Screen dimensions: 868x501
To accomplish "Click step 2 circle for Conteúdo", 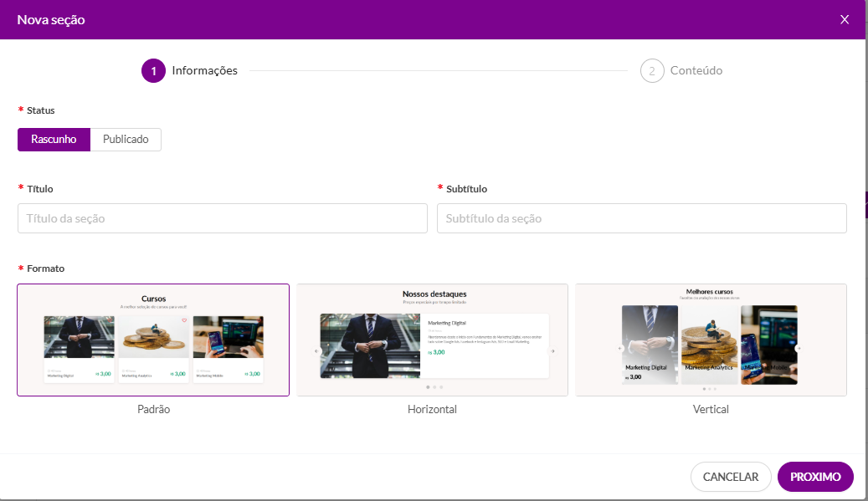I will (652, 71).
